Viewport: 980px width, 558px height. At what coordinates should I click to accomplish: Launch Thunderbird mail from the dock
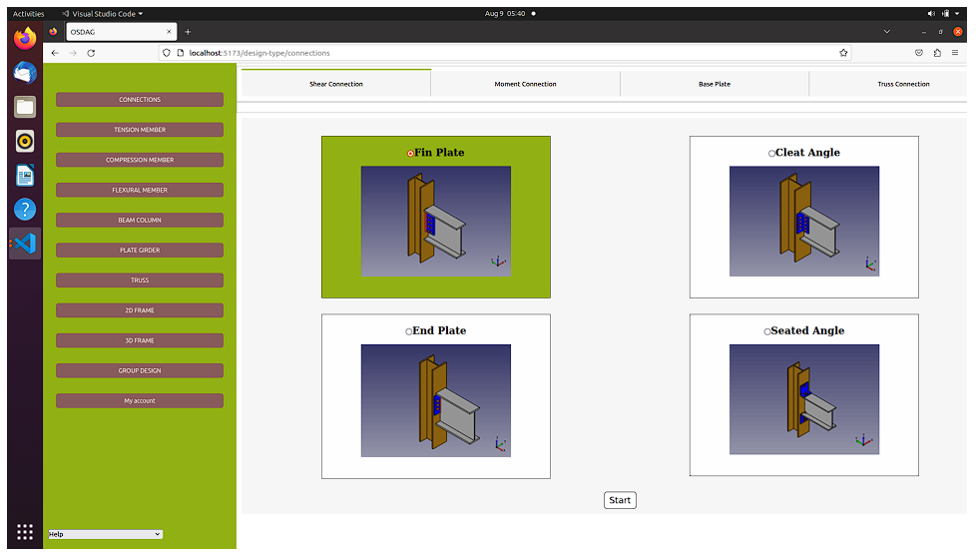click(x=25, y=73)
